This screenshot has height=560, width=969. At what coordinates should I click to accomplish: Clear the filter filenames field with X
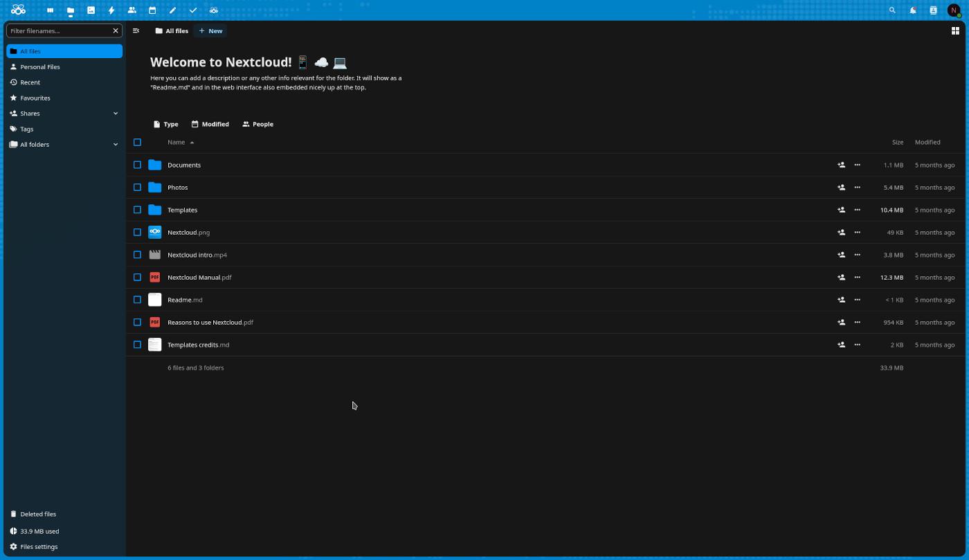click(x=116, y=30)
